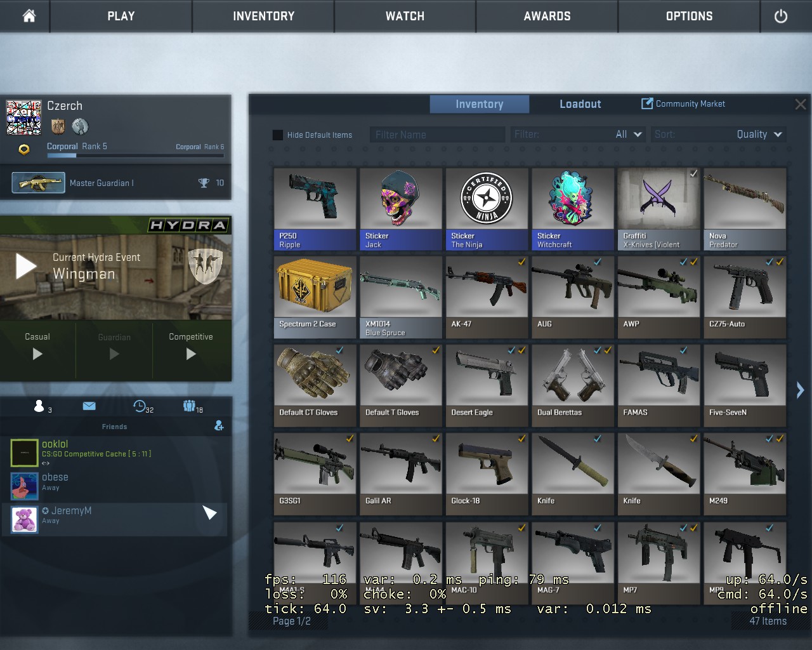Select the Default CT Gloves
The height and width of the screenshot is (650, 812).
[x=315, y=385]
